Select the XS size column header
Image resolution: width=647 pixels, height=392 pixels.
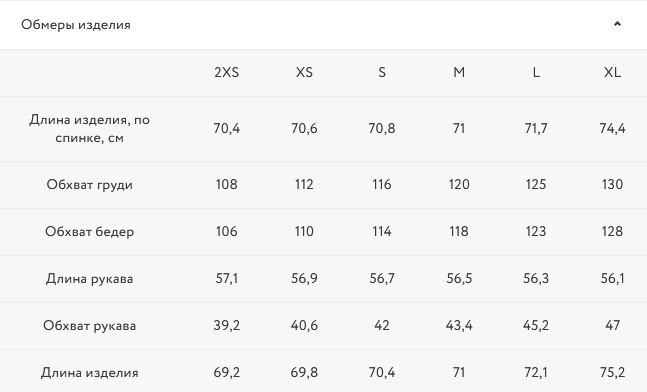tap(304, 73)
